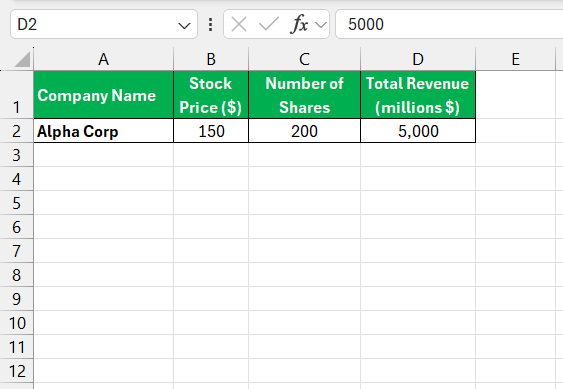Select all cells using corner triangle
The image size is (563, 389).
tap(22, 59)
